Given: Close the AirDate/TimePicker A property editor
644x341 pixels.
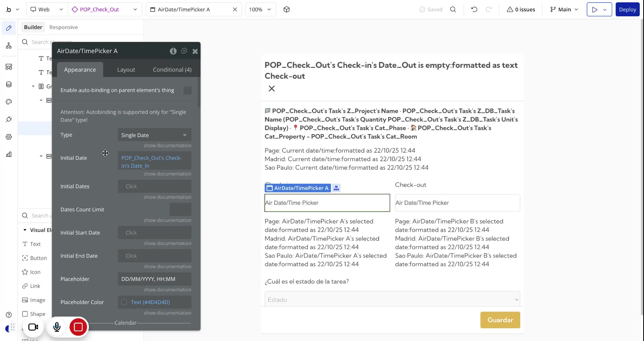Looking at the screenshot, I should pyautogui.click(x=195, y=51).
